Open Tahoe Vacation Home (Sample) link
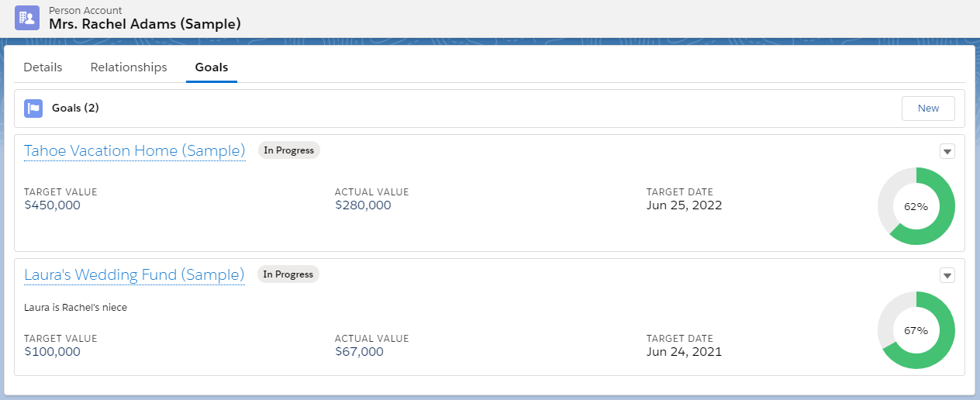Viewport: 980px width, 400px height. pyautogui.click(x=135, y=150)
